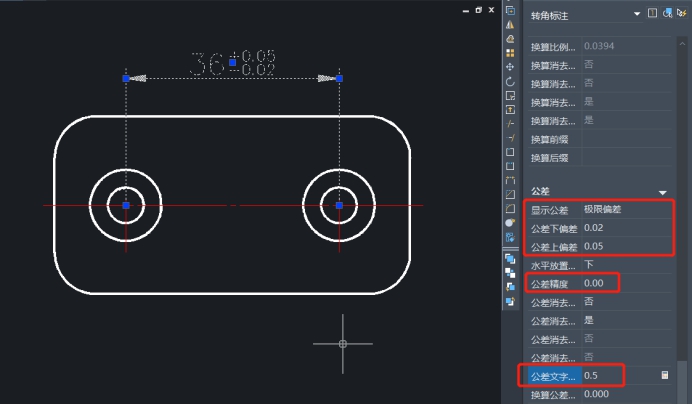Click the center grip on dimension text 36

tap(233, 62)
